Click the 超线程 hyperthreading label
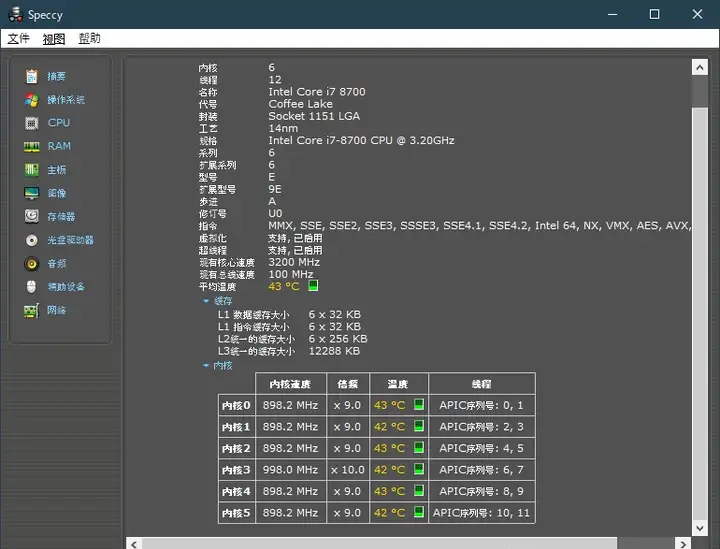The height and width of the screenshot is (549, 720). (x=213, y=250)
